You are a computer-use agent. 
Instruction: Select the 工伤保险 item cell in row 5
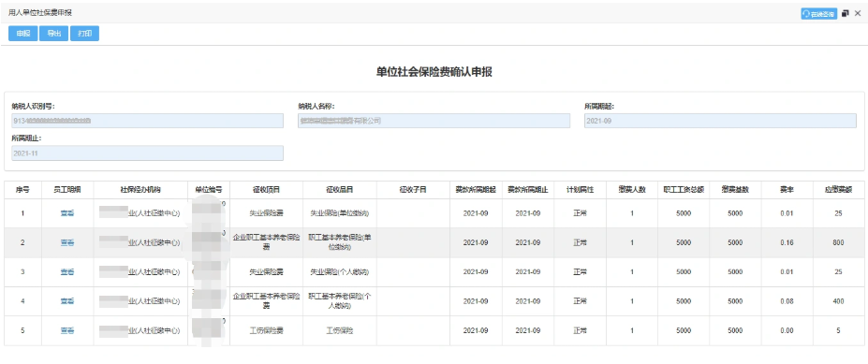tap(339, 331)
